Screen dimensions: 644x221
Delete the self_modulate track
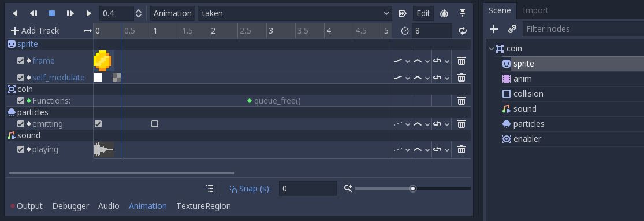461,78
